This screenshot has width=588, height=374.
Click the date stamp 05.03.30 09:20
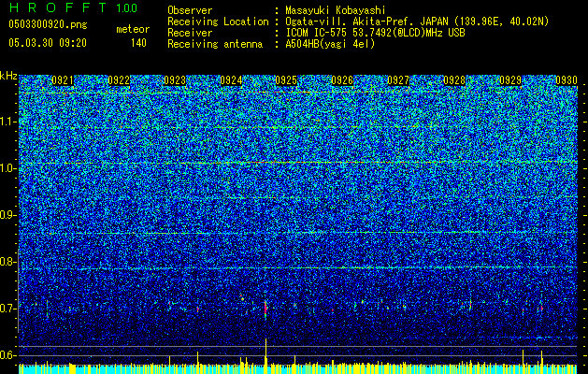point(48,43)
